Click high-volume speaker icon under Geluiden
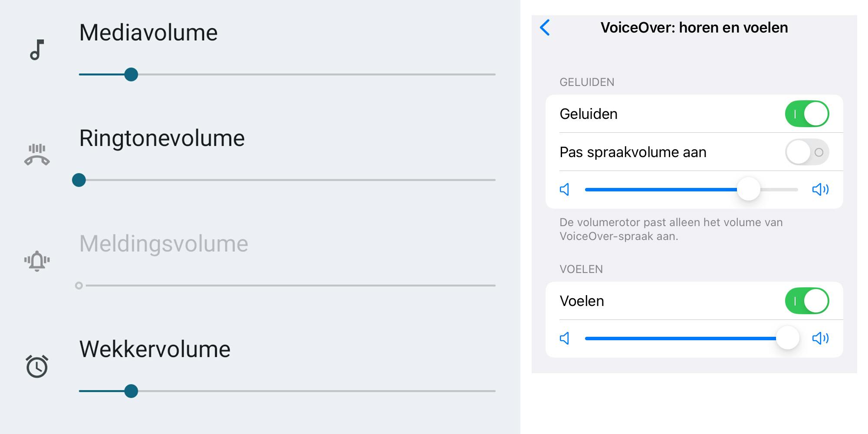 coord(820,190)
